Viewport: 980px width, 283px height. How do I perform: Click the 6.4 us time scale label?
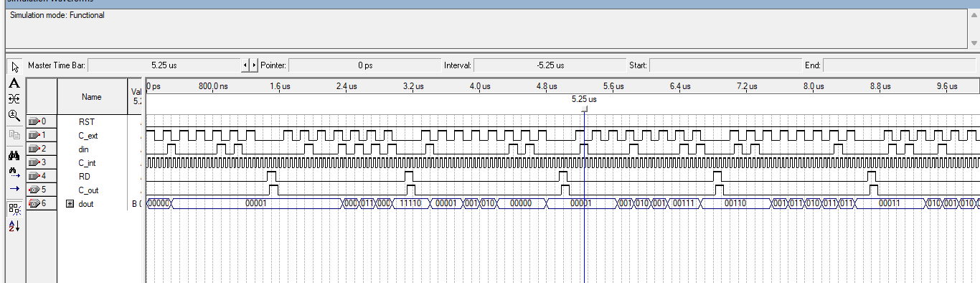pos(680,86)
